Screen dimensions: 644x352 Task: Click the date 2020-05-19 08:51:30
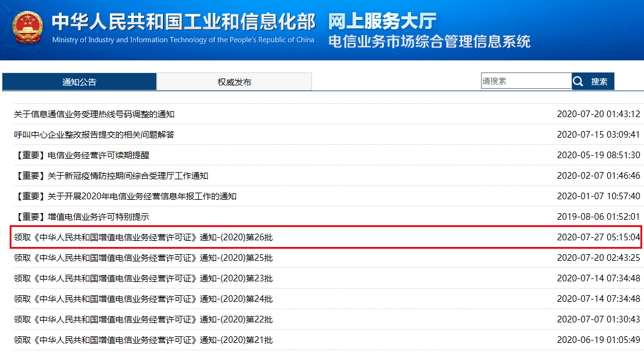[598, 155]
